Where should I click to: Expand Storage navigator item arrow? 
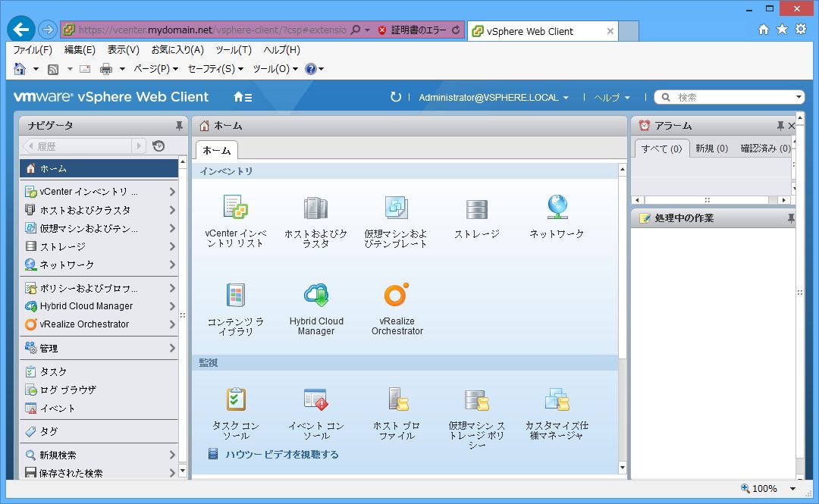tap(172, 246)
